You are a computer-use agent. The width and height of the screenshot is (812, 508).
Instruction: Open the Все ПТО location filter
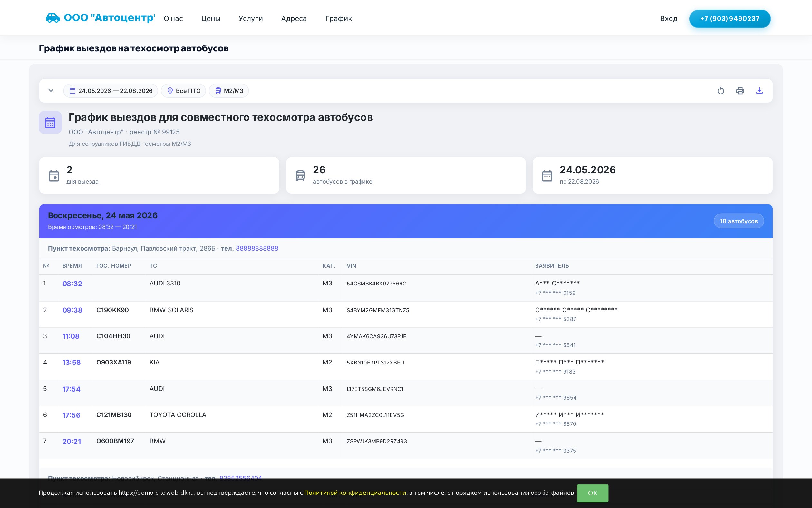tap(184, 91)
